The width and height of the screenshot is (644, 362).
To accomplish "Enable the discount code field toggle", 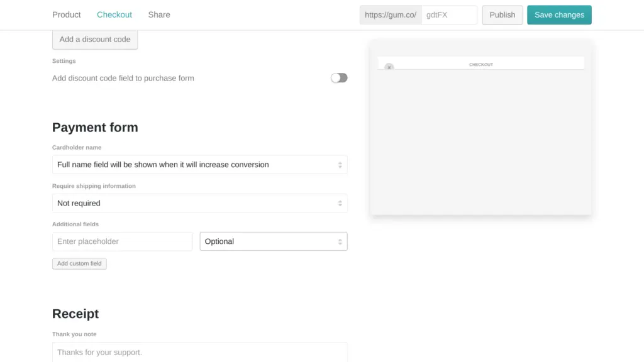I will coord(339,78).
